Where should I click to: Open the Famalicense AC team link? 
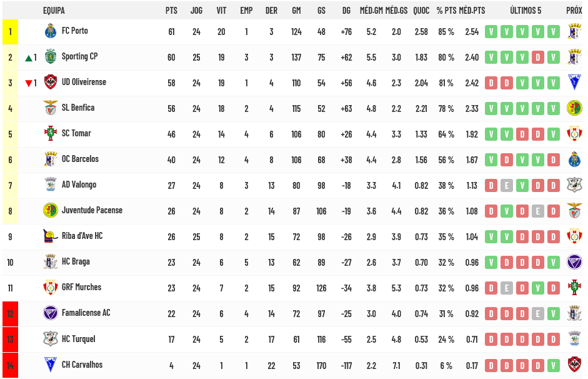click(x=86, y=313)
